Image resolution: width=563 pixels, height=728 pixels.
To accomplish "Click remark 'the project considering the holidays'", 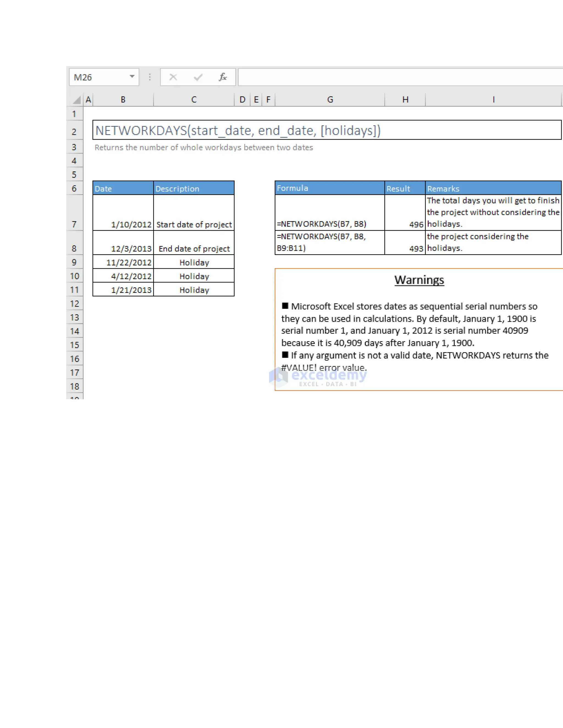I will pos(494,243).
